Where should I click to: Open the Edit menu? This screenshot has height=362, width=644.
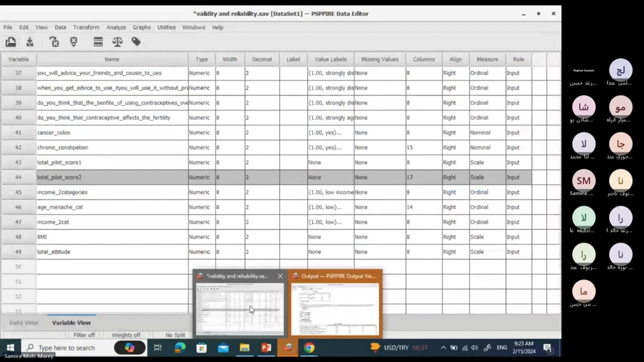[x=24, y=27]
